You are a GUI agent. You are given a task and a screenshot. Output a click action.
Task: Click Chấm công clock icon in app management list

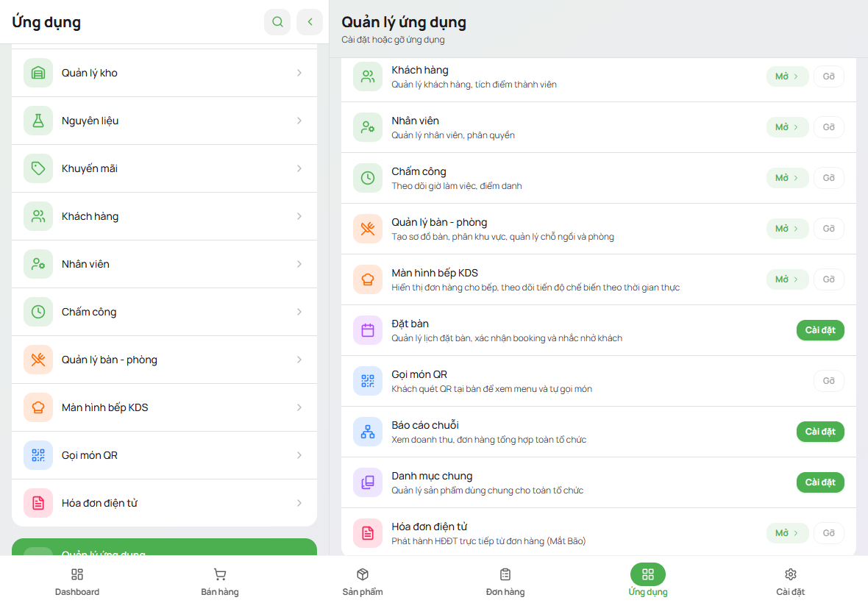(x=368, y=178)
